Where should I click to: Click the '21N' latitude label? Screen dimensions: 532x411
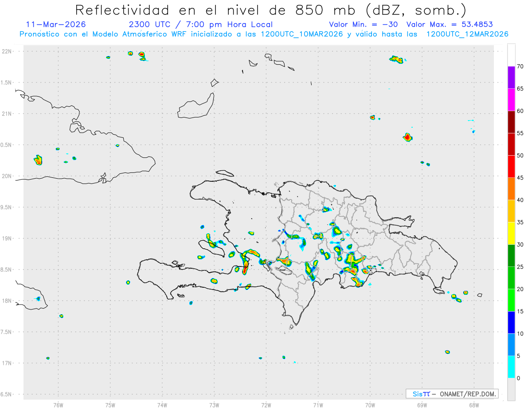[7, 114]
